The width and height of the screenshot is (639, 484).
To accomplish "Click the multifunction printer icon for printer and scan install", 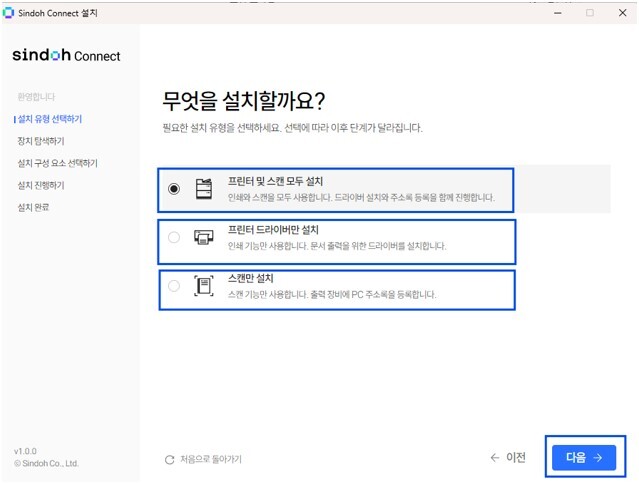I will pyautogui.click(x=204, y=189).
